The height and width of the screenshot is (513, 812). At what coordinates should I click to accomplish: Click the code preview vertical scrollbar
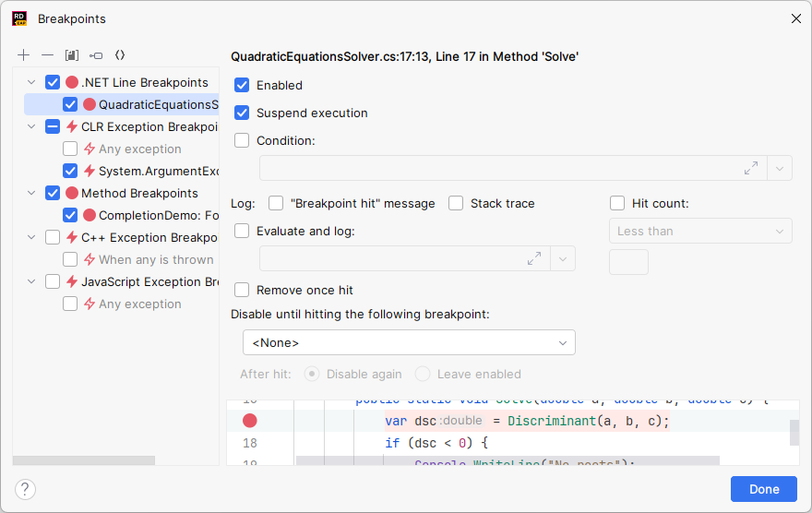[x=794, y=432]
